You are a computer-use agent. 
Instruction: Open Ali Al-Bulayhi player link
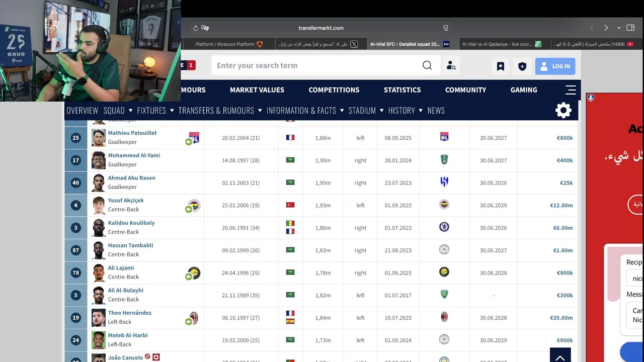(x=126, y=291)
